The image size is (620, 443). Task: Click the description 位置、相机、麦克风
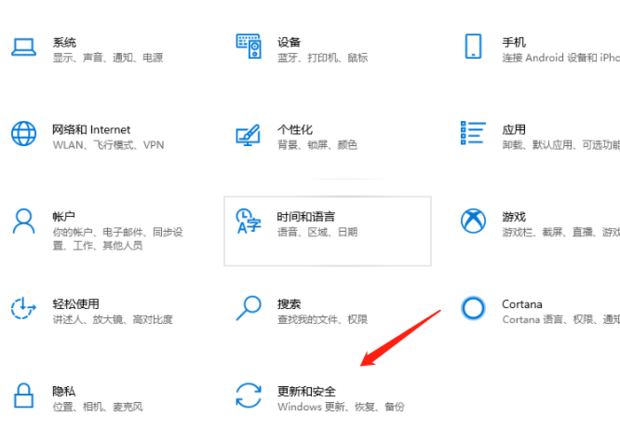(98, 407)
